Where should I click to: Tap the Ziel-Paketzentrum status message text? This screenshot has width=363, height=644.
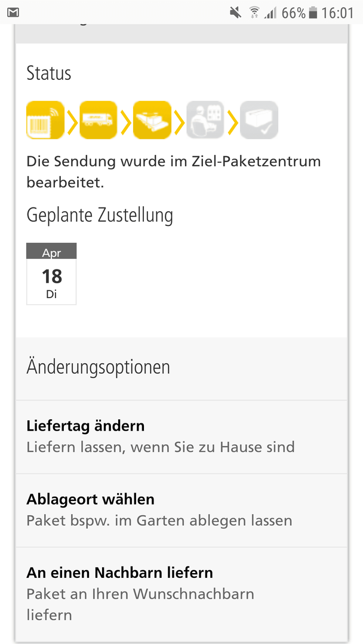point(174,172)
